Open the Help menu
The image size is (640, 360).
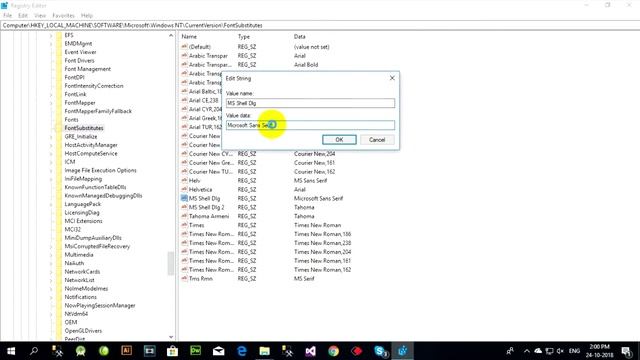(87, 16)
